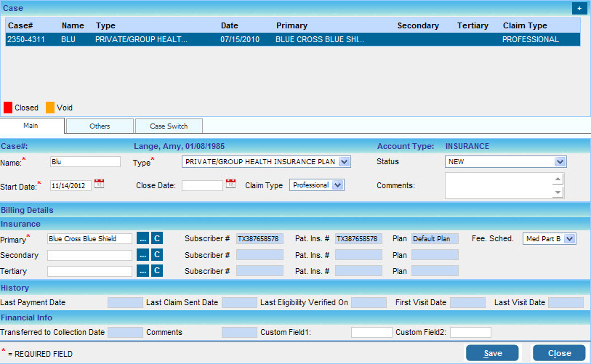
Task: Open the Status dropdown showing NEW
Action: coord(559,161)
